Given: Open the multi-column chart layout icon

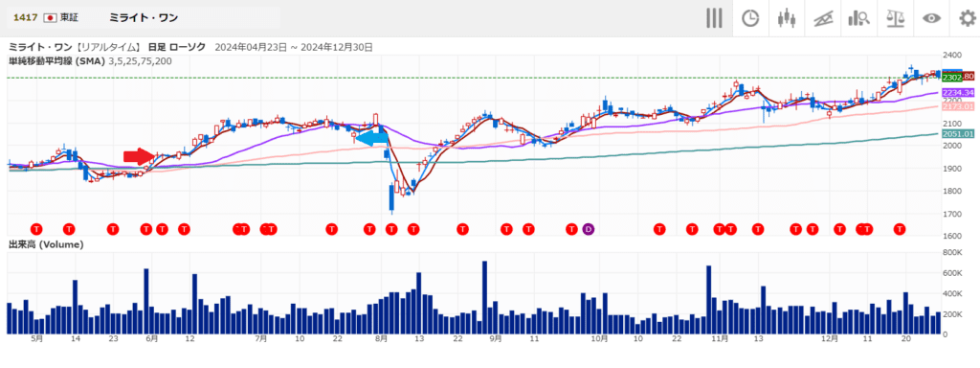Looking at the screenshot, I should coord(714,18).
